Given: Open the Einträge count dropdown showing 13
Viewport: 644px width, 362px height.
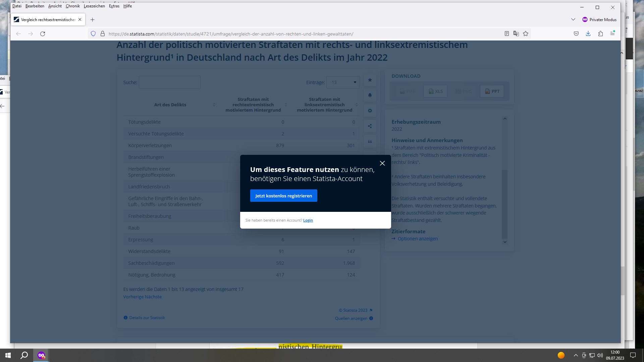Looking at the screenshot, I should 343,82.
